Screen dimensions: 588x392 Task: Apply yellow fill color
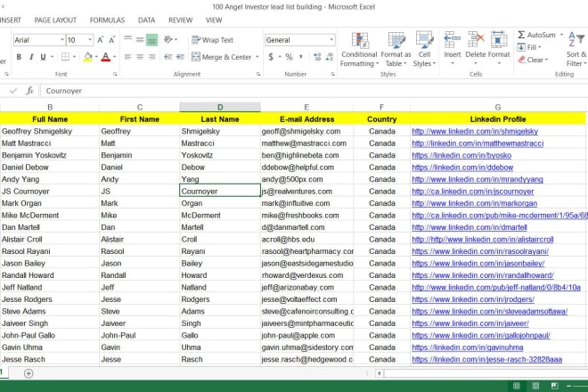pos(87,57)
